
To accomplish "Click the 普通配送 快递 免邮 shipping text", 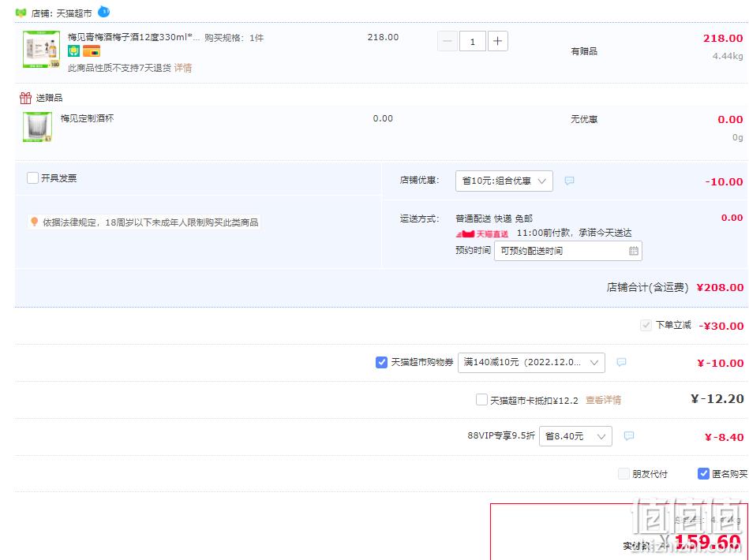I will pos(494,218).
